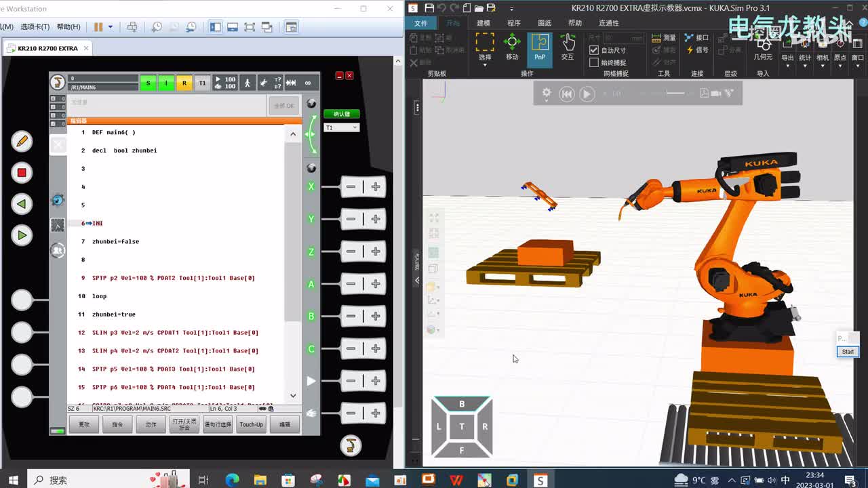The height and width of the screenshot is (488, 868).
Task: Activate the 移动 (Move) tool
Action: [x=512, y=49]
